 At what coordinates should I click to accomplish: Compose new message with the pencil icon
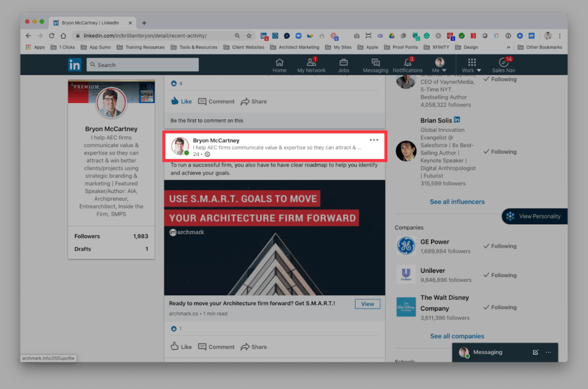536,352
